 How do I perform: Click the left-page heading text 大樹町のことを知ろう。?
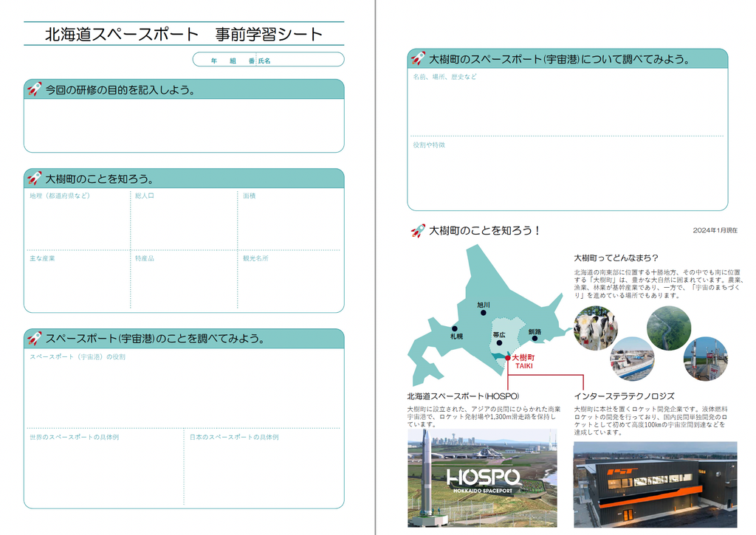(x=100, y=179)
